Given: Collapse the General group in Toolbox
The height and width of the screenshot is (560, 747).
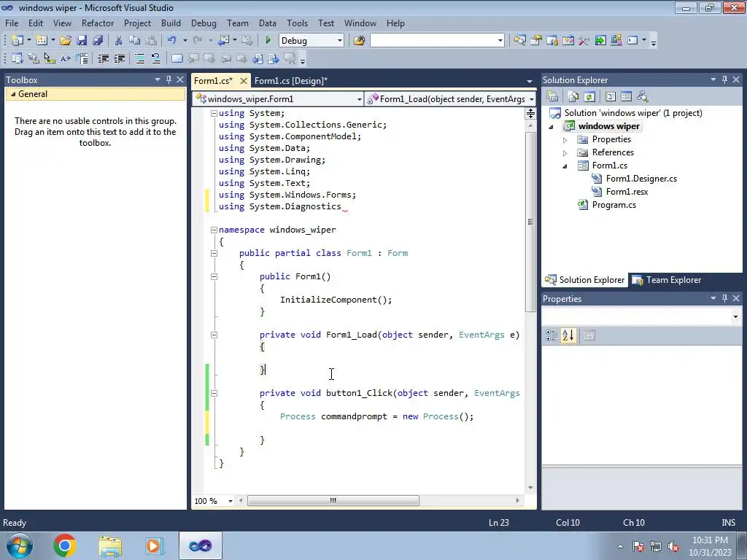Looking at the screenshot, I should click(13, 94).
